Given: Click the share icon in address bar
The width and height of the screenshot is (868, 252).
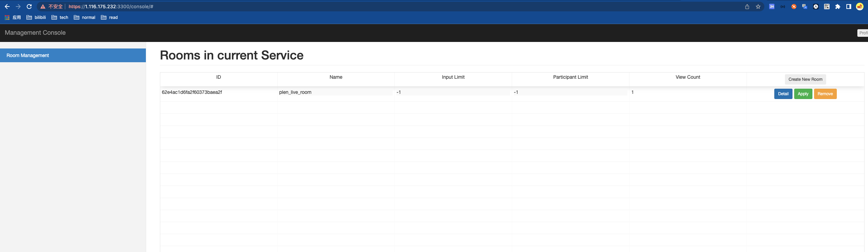Looking at the screenshot, I should (747, 7).
